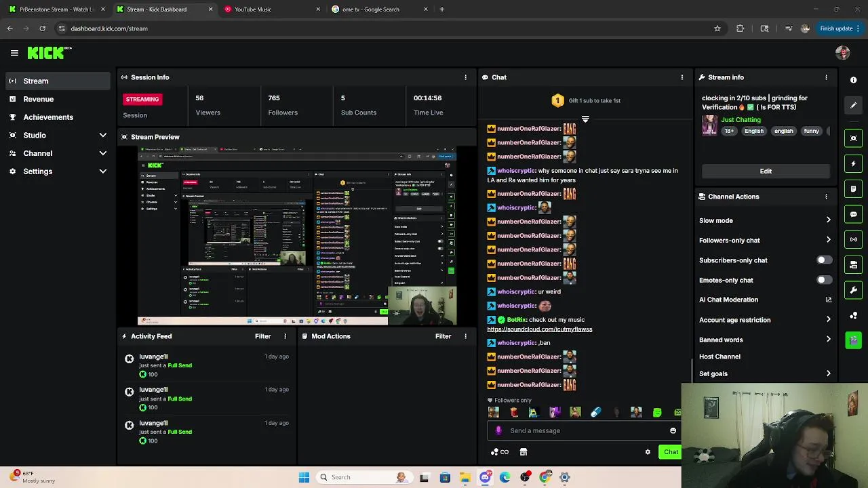Viewport: 868px width, 488px height.
Task: Select the pill emote in emote row
Action: click(x=595, y=412)
